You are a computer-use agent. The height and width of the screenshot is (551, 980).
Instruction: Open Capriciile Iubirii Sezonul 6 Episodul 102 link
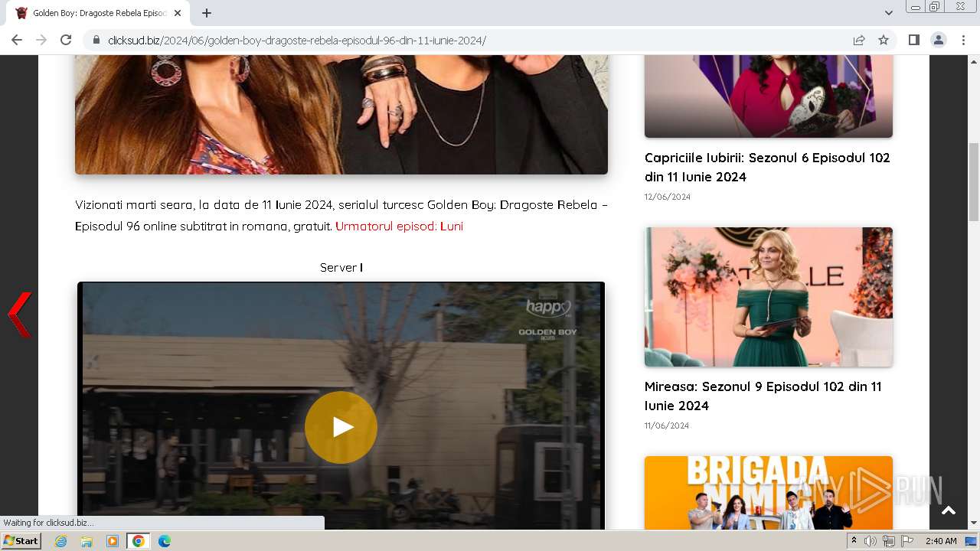(767, 167)
